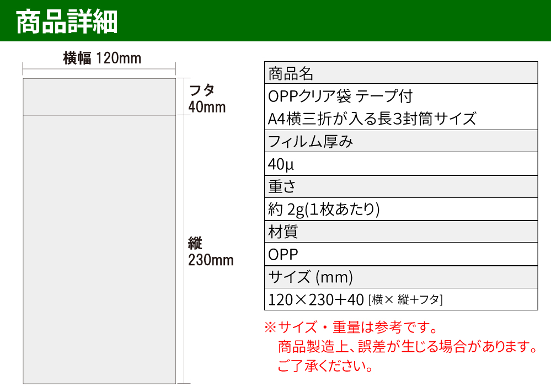
Task: Select the flap area of the bag diagram
Action: (99, 97)
